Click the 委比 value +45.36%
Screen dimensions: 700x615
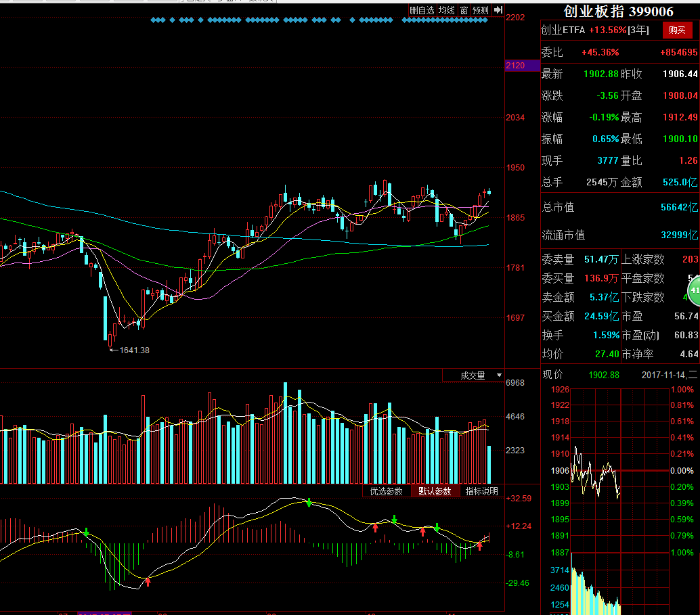[600, 52]
